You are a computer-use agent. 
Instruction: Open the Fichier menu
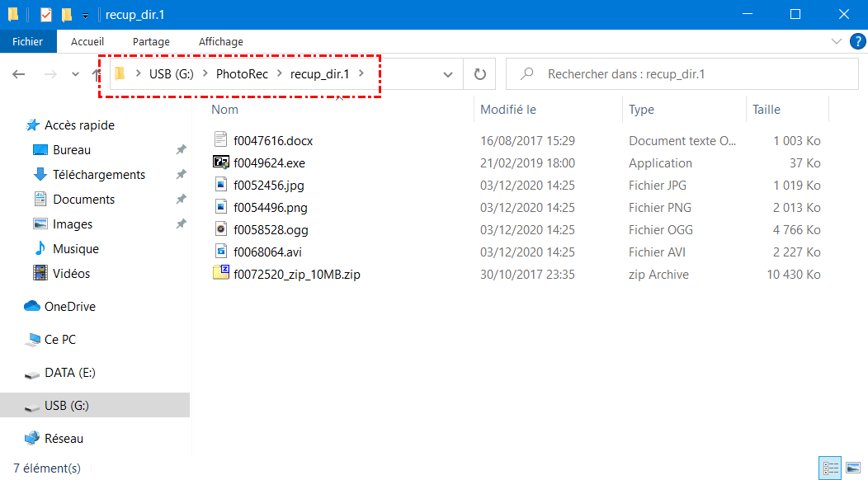tap(28, 41)
